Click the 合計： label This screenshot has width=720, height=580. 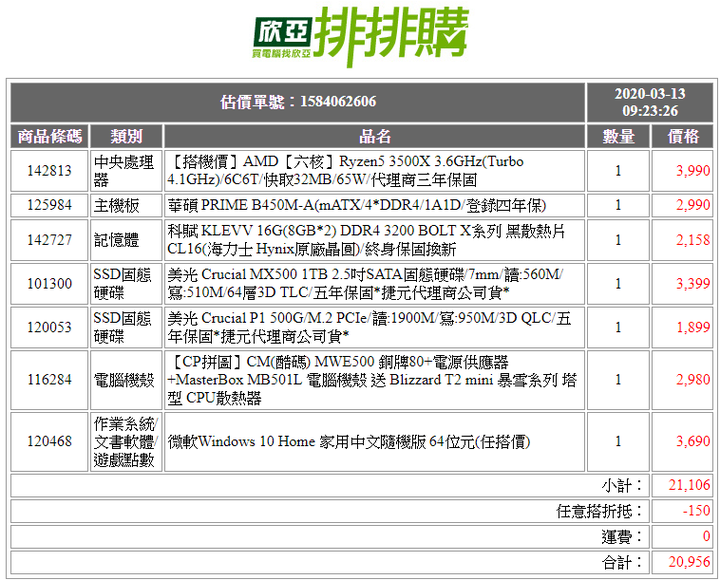pos(623,563)
